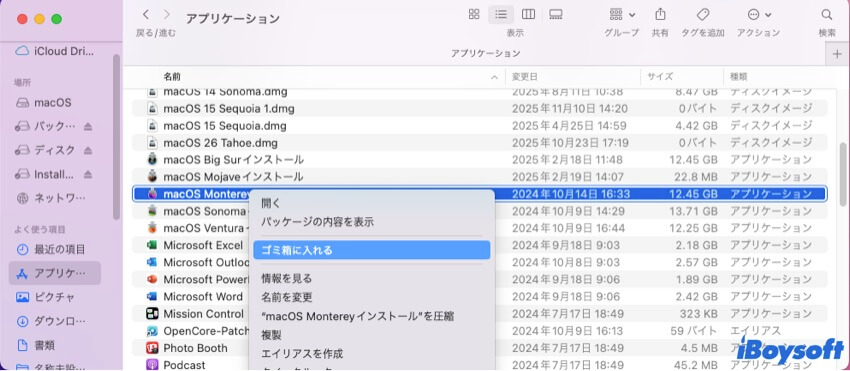Select the macOS 15 Sequoia 1.dmg file
Screen dimensions: 850x371
[480, 108]
